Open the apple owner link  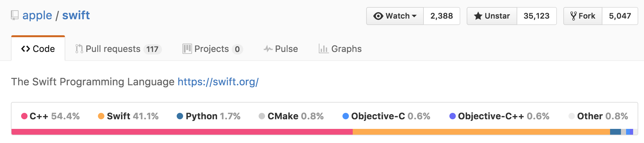[37, 15]
